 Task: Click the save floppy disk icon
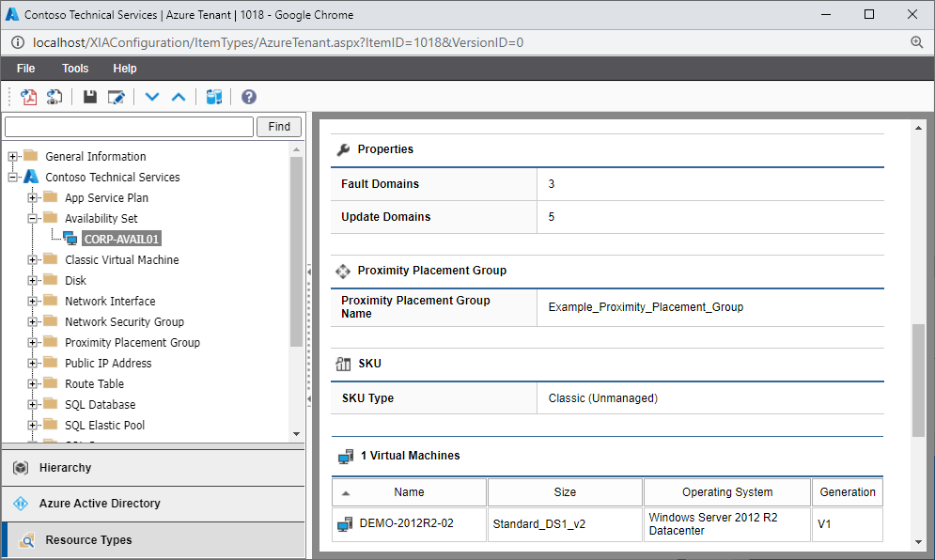tap(90, 97)
